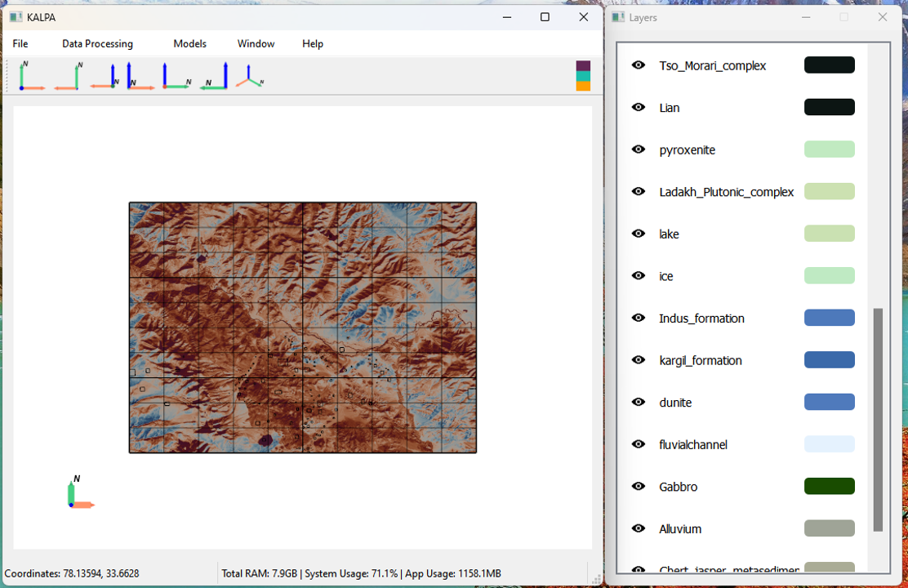
Task: Toggle the Alluvium layer eye icon
Action: (639, 528)
